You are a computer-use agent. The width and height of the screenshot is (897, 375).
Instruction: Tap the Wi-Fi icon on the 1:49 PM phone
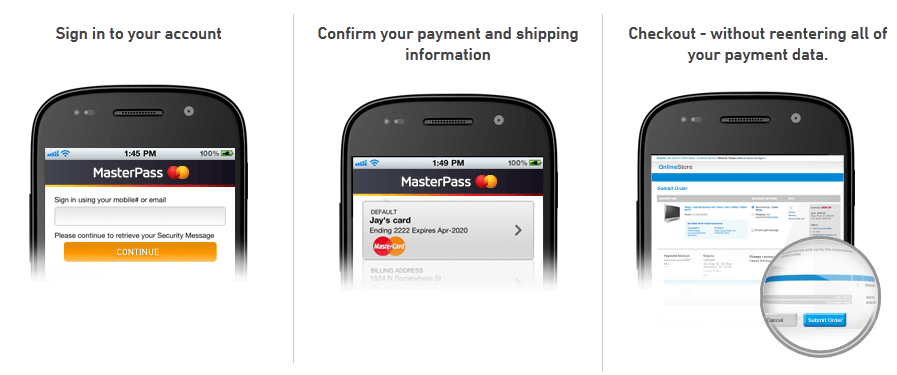pyautogui.click(x=374, y=163)
